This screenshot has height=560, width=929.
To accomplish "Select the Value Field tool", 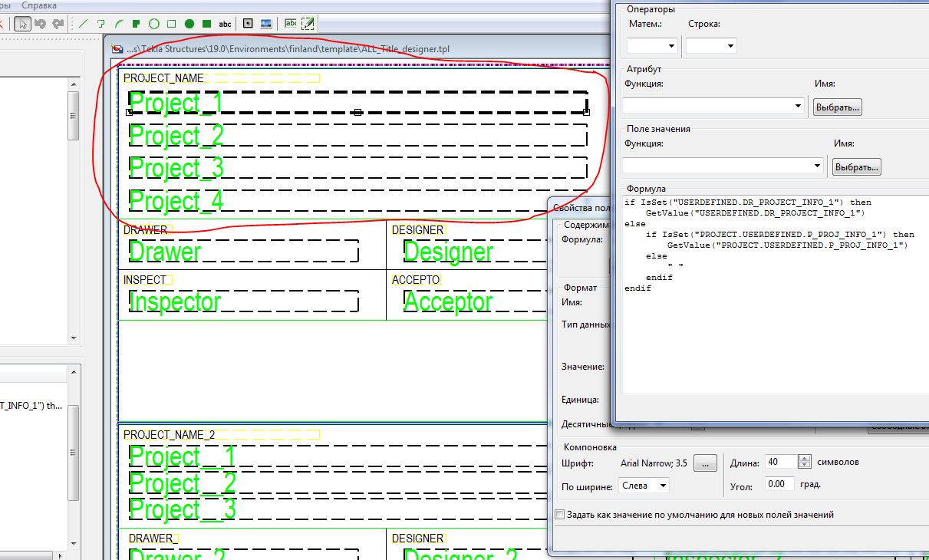I will (291, 24).
